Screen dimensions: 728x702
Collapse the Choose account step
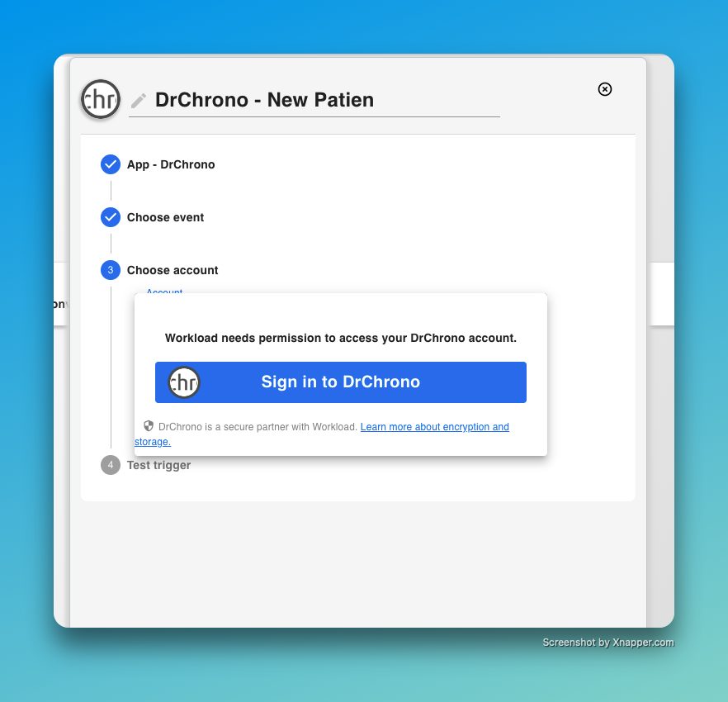(173, 270)
